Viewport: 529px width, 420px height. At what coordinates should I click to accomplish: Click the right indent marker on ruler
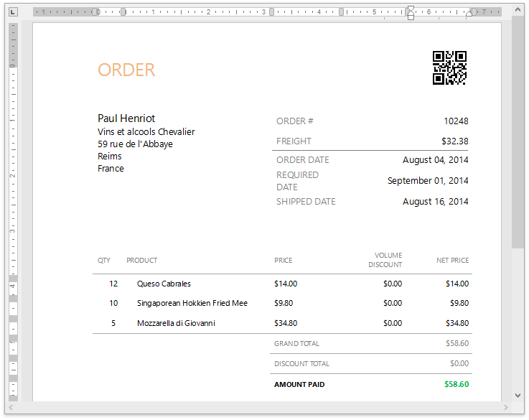[x=469, y=13]
